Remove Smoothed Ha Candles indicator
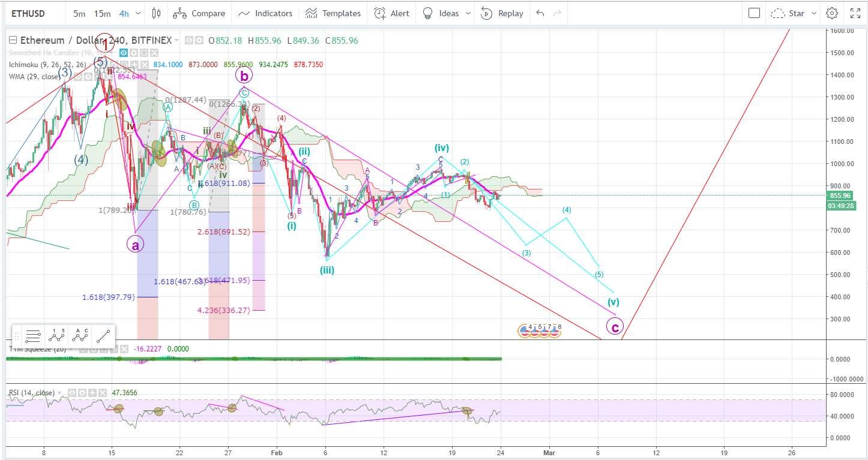Image resolution: width=868 pixels, height=460 pixels. pos(154,53)
